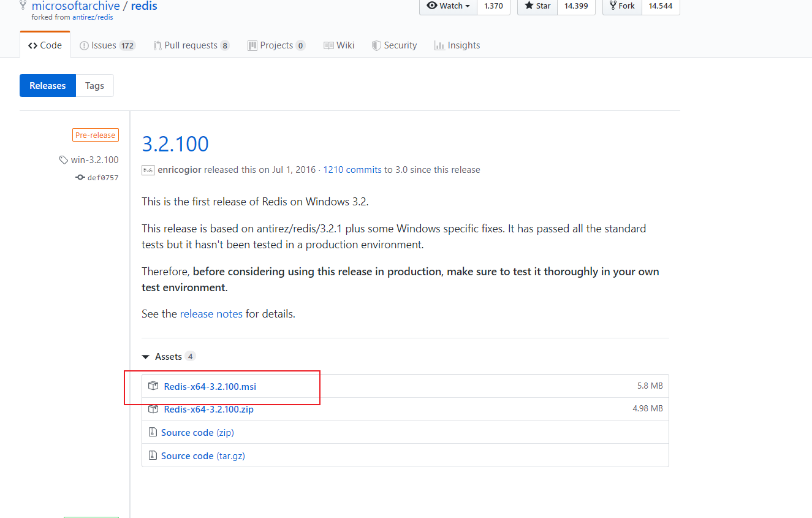This screenshot has width=812, height=518.
Task: Click the 5.8 MB file size
Action: click(650, 386)
